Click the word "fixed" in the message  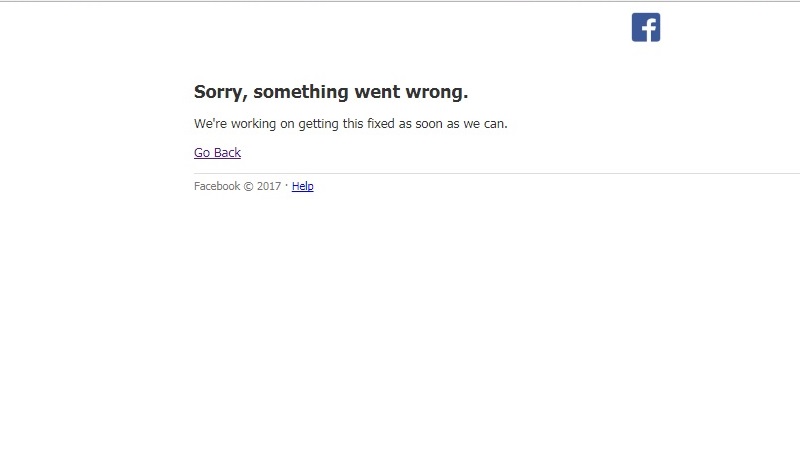381,124
